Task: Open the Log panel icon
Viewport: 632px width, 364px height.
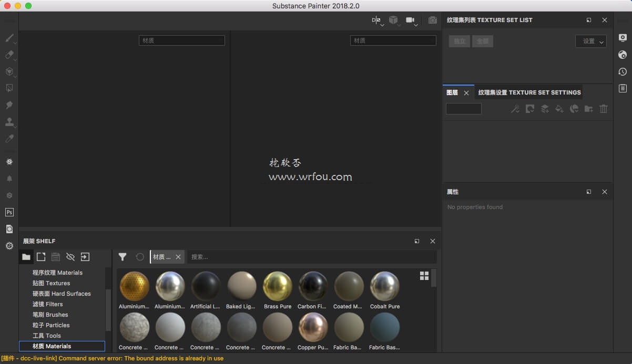Action: (623, 88)
